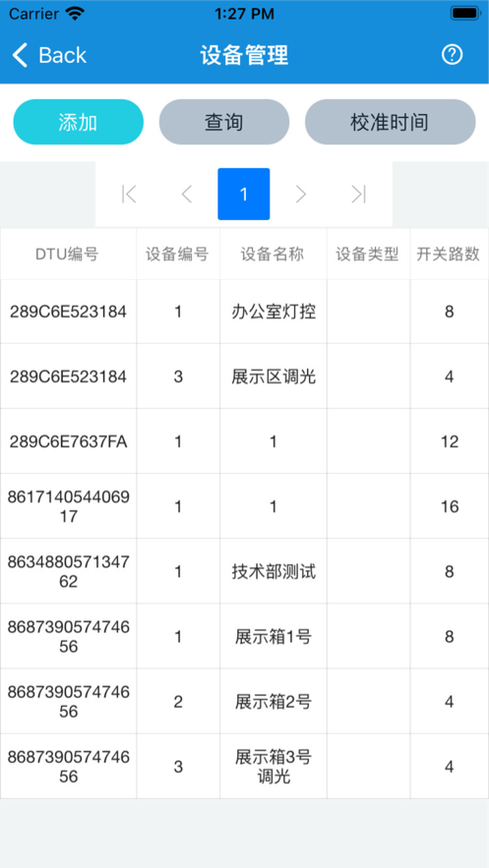The image size is (489, 868).
Task: Tap the help question mark icon
Action: pos(452,55)
